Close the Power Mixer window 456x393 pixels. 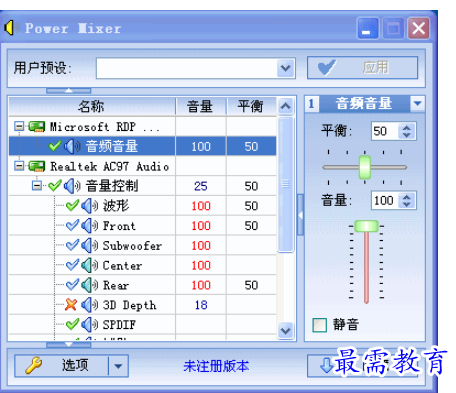click(x=419, y=28)
